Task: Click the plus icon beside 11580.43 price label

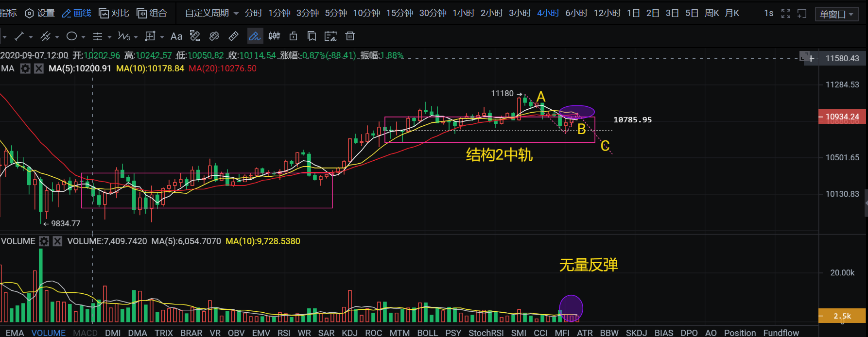Action: click(812, 58)
